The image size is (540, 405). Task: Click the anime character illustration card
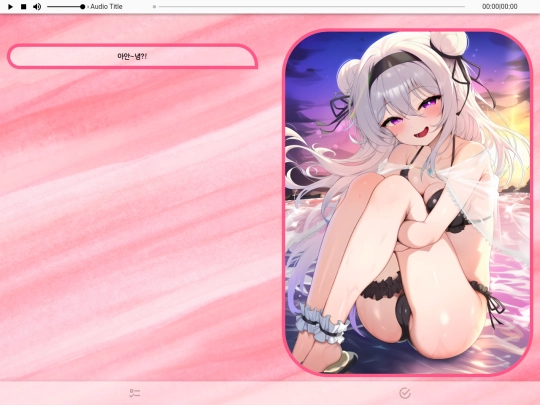407,202
